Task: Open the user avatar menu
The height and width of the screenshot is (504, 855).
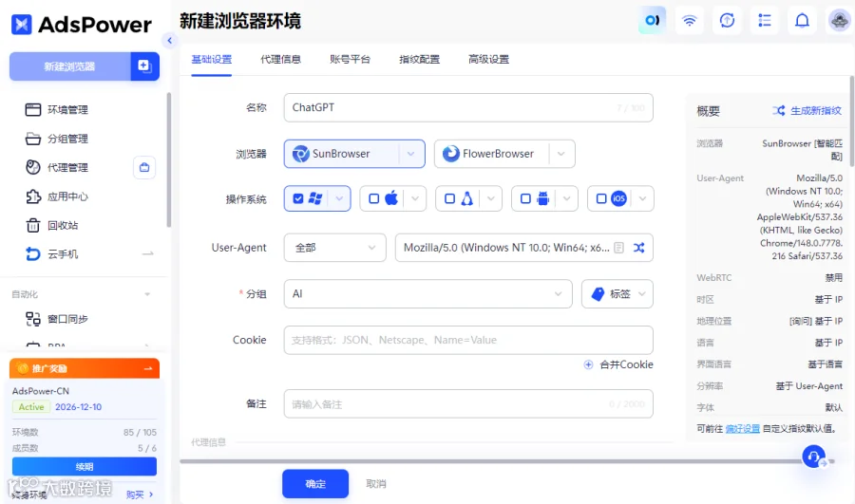Action: (839, 21)
